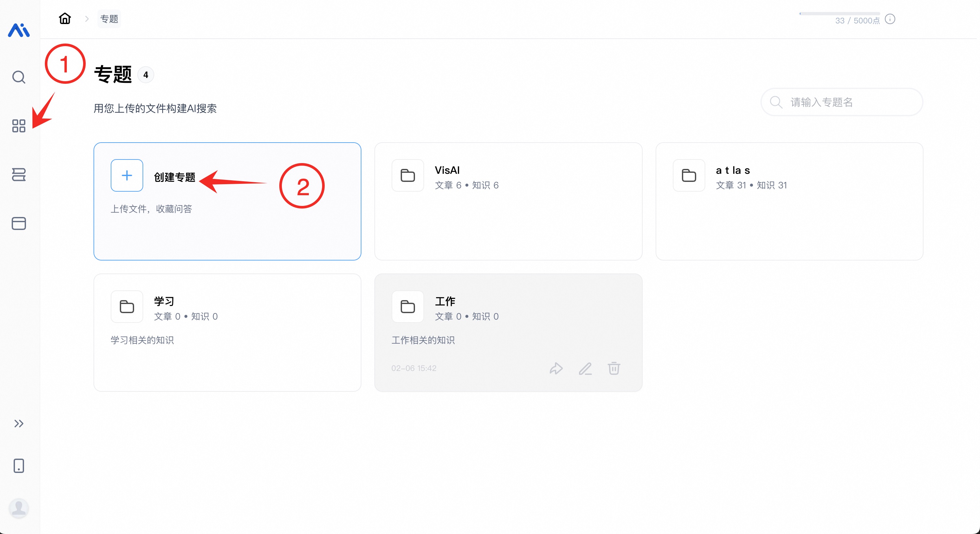Click the search icon in the sidebar
This screenshot has height=534, width=980.
coord(19,77)
